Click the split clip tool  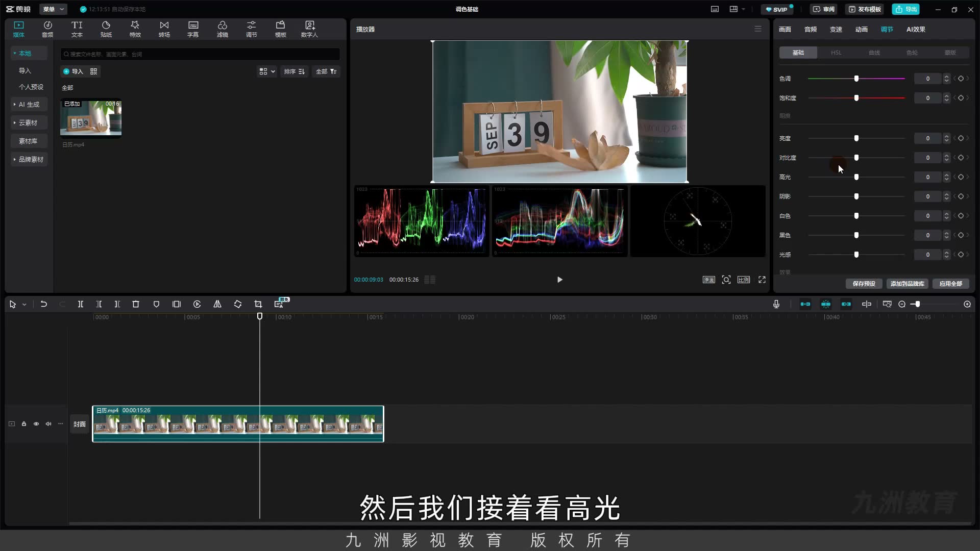click(x=81, y=304)
